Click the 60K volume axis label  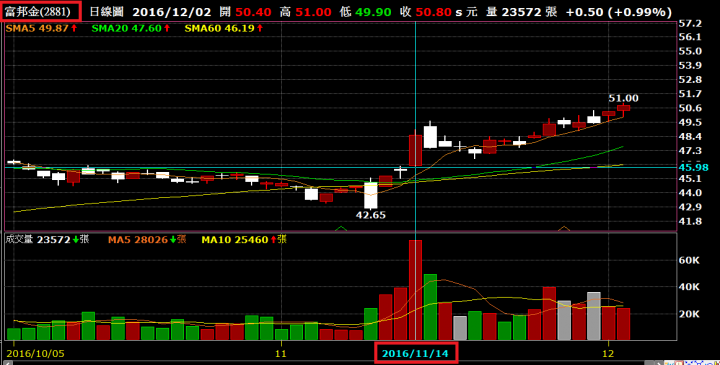(x=689, y=260)
